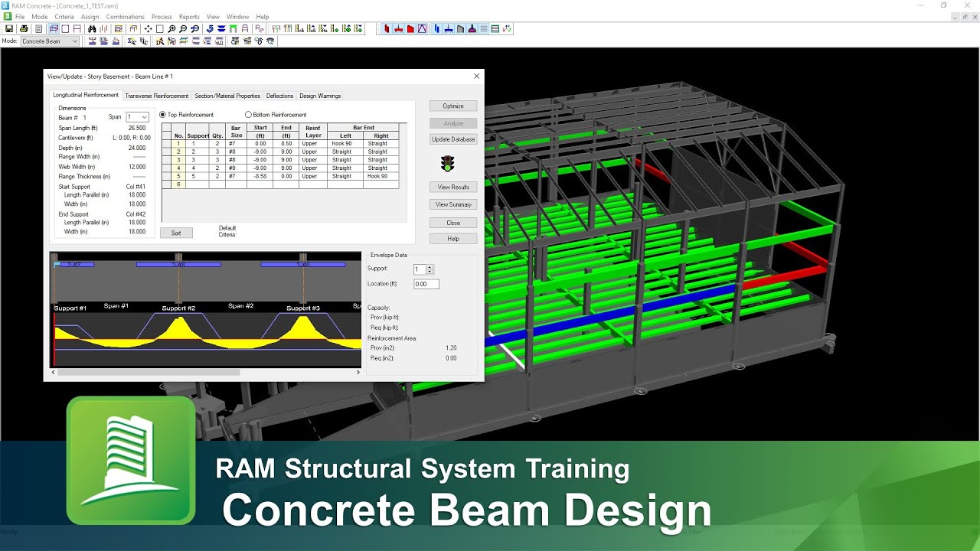Select the Longitudinal Reinforcement tab
This screenshot has height=551, width=980.
click(x=86, y=96)
